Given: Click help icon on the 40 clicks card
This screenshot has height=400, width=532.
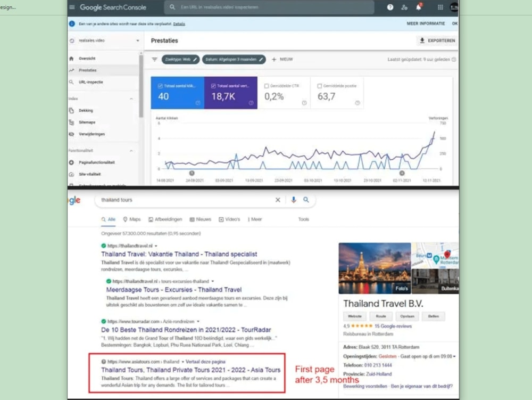Looking at the screenshot, I should pos(198,103).
